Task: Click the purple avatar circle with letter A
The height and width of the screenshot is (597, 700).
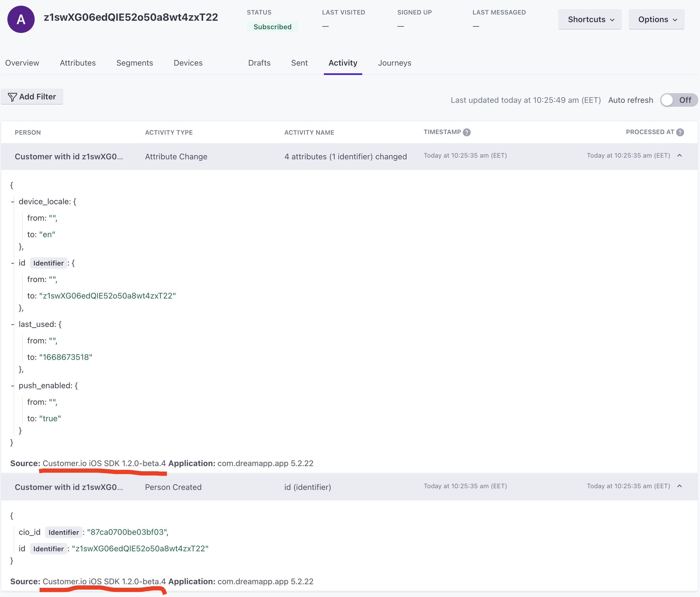Action: 21,19
